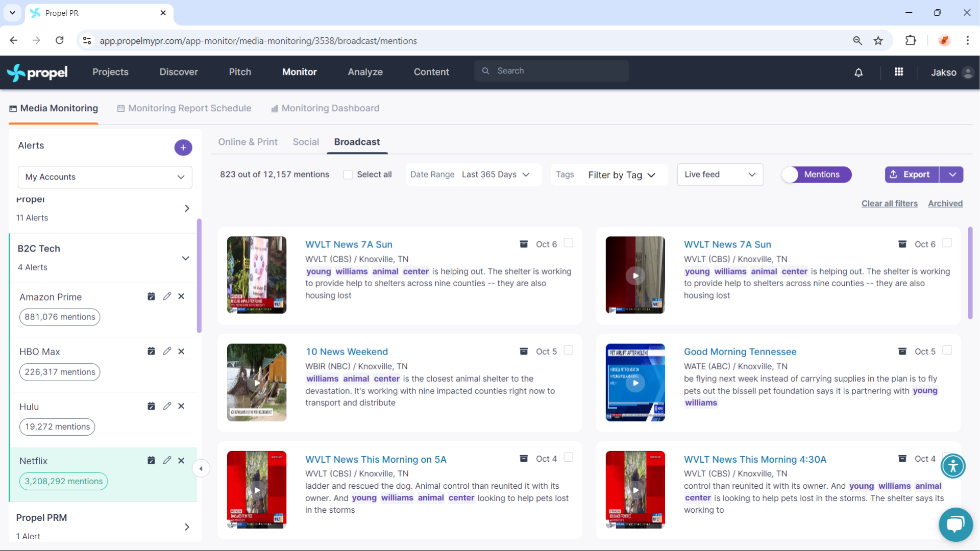Delete the HBO Max alert
This screenshot has width=980, height=551.
click(181, 351)
